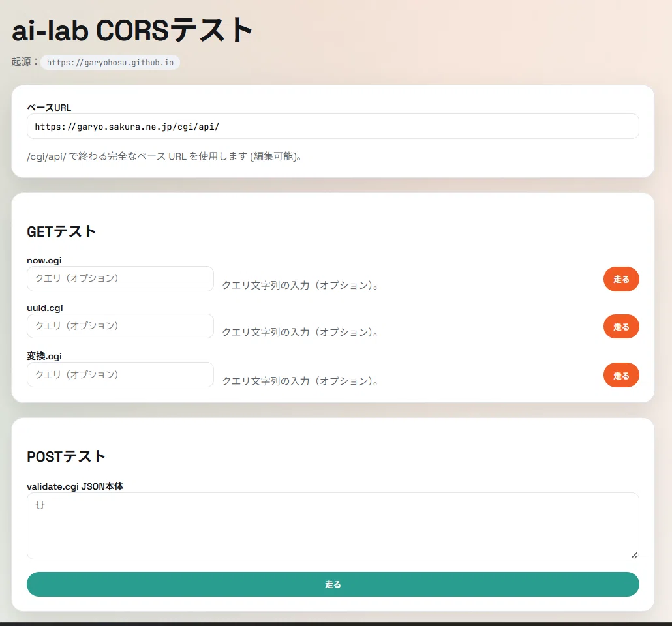Run the uuid.cgi GET test
672x626 pixels.
621,327
